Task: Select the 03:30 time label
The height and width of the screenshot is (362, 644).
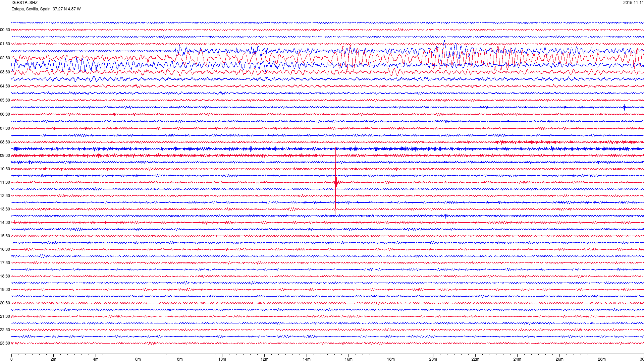Action: tap(5, 72)
